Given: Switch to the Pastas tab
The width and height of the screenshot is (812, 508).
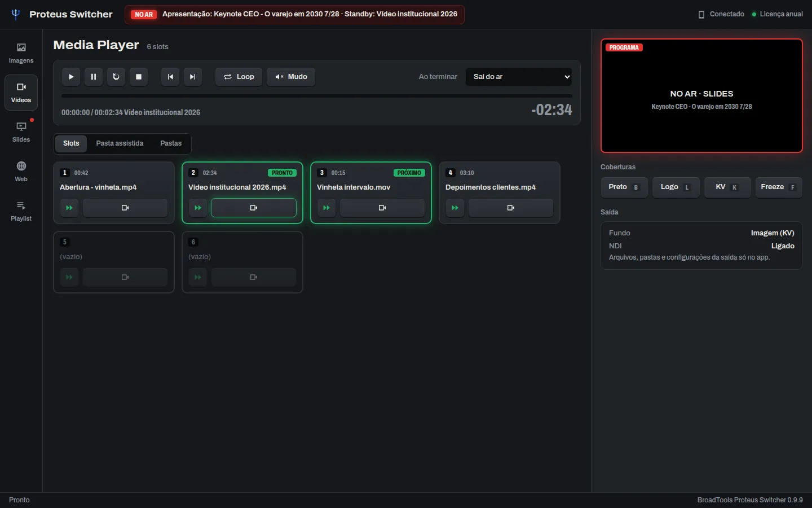Looking at the screenshot, I should click(x=171, y=143).
